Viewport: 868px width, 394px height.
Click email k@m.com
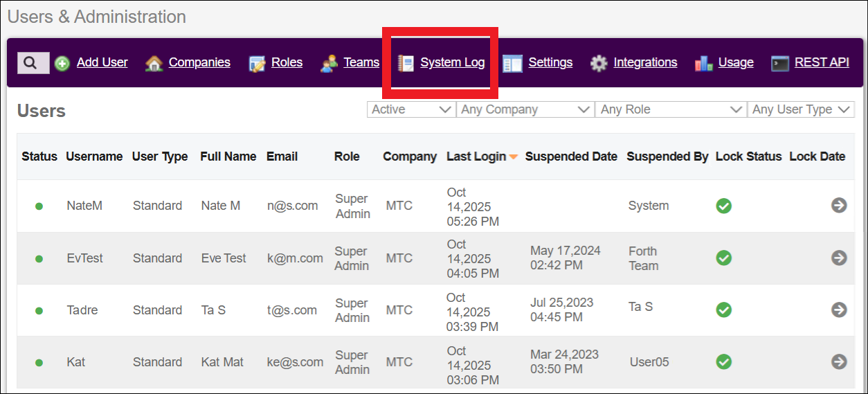point(295,258)
